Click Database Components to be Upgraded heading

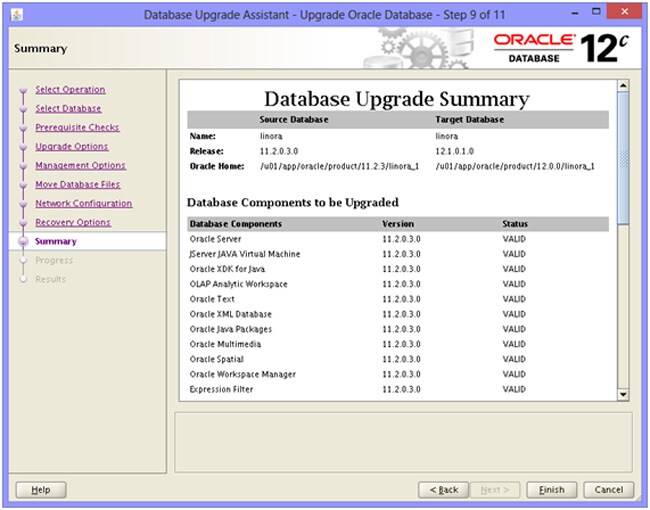pos(293,202)
